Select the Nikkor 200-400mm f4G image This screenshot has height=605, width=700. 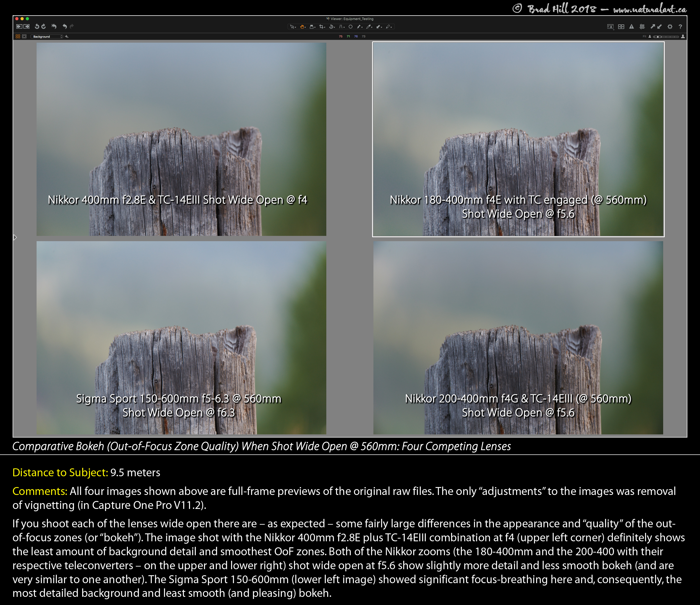coord(518,338)
